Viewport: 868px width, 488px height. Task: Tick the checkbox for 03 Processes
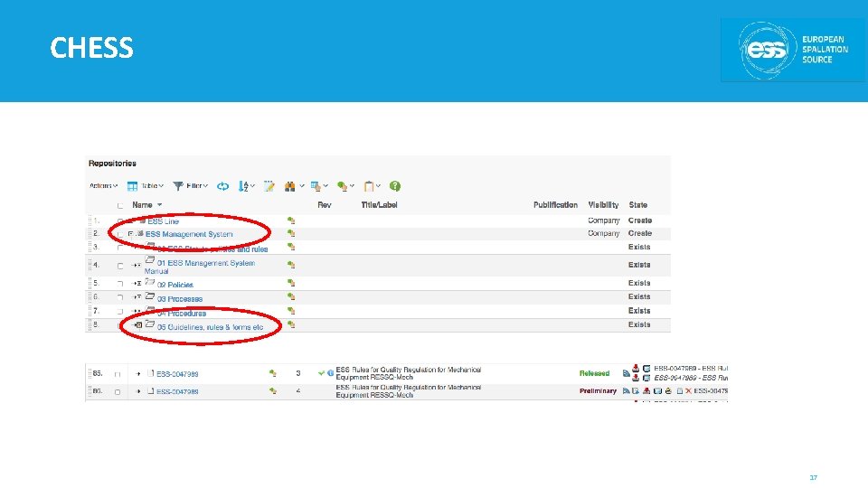(x=120, y=297)
